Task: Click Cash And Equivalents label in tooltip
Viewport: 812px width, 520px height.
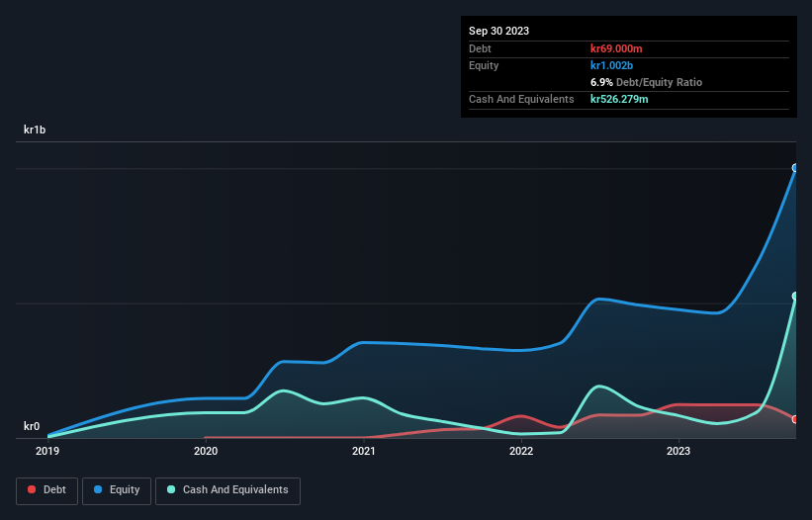Action: [x=521, y=99]
